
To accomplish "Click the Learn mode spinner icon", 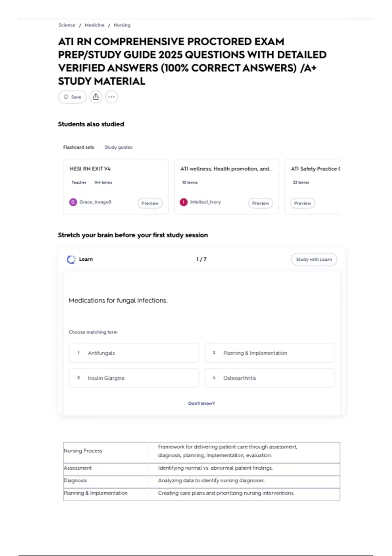I will (71, 259).
